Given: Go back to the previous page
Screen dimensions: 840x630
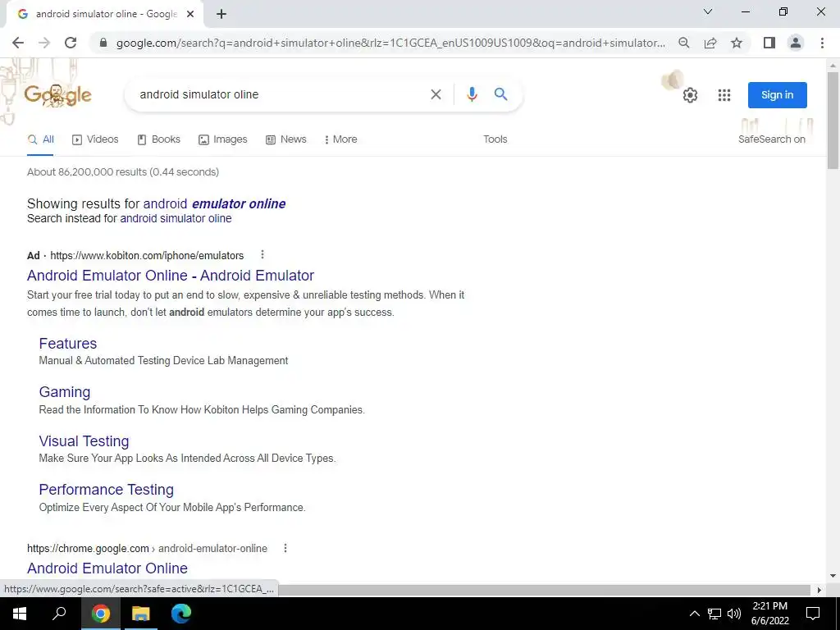Looking at the screenshot, I should pyautogui.click(x=18, y=43).
